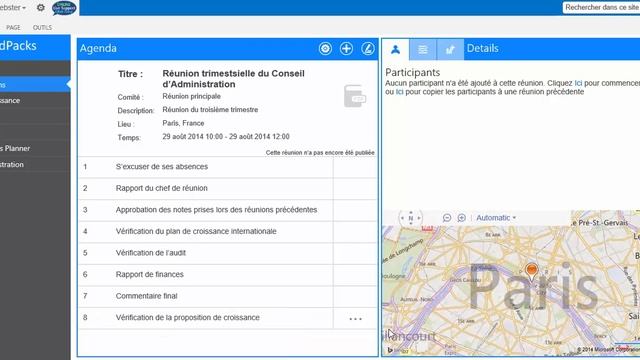The height and width of the screenshot is (360, 640).
Task: Click the map compass north control
Action: 411,218
